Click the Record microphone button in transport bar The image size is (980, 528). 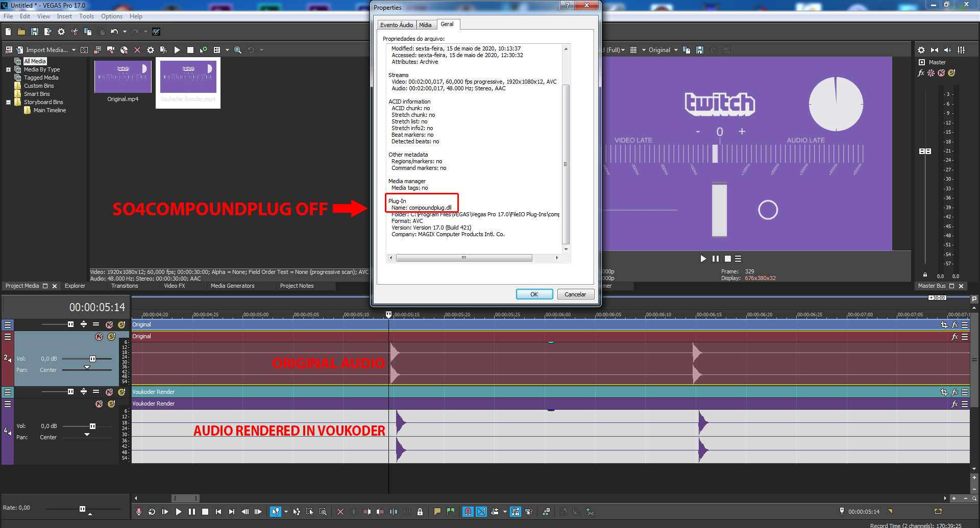139,512
